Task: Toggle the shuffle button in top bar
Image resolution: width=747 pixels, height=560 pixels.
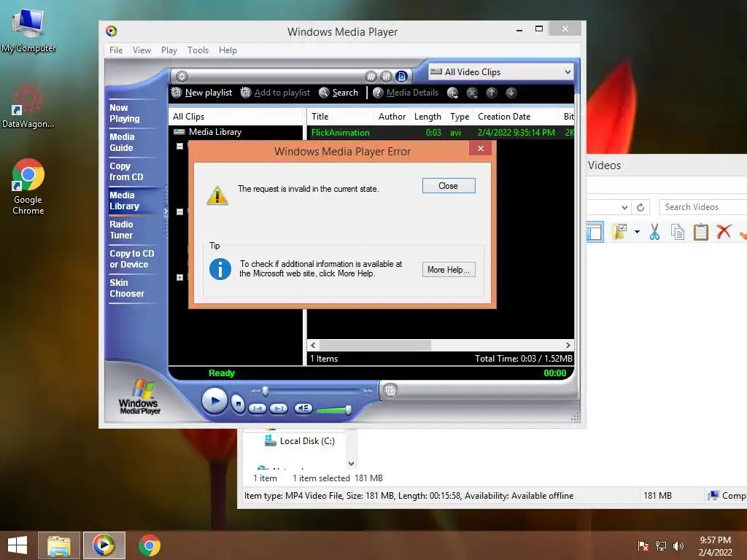Action: (371, 76)
